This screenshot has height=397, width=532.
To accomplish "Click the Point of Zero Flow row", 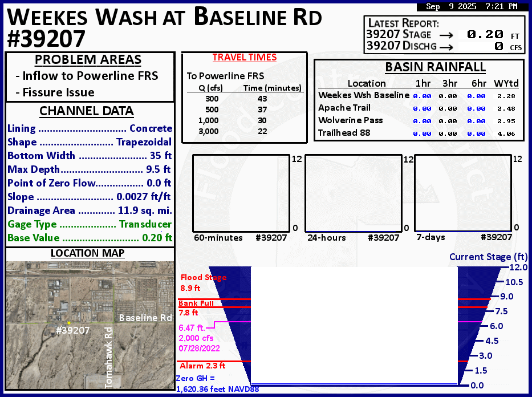I will 89,183.
